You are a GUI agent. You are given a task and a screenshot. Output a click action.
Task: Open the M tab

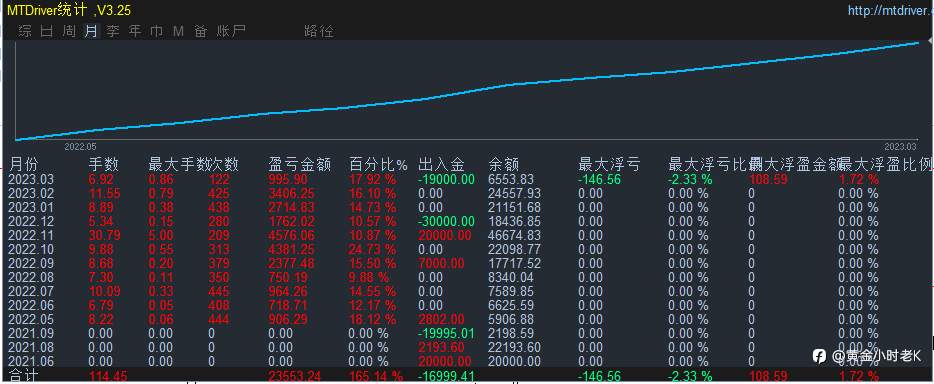point(178,32)
